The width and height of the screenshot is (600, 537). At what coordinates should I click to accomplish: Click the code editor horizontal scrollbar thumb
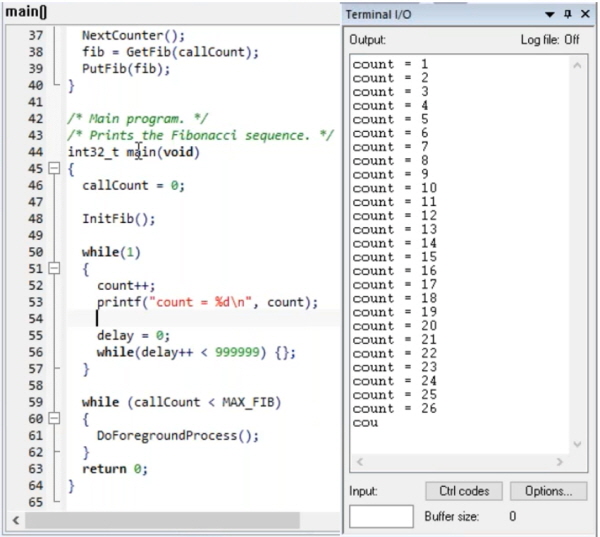pos(163,521)
